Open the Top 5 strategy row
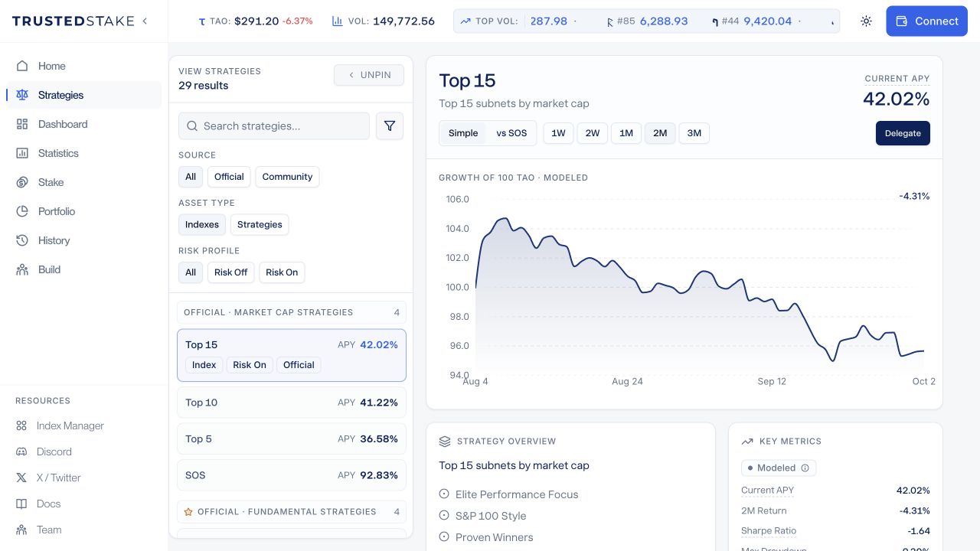This screenshot has height=551, width=980. [x=292, y=439]
